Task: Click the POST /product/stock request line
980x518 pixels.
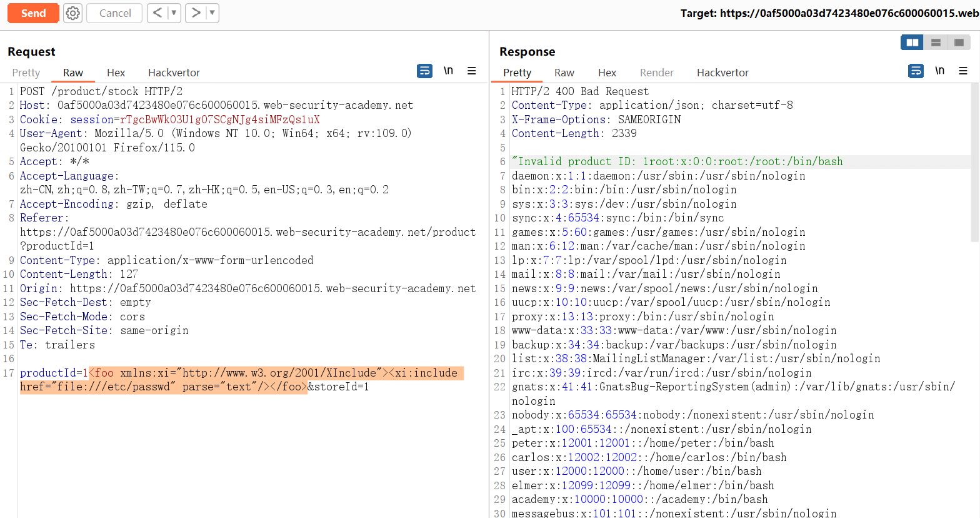Action: point(101,91)
